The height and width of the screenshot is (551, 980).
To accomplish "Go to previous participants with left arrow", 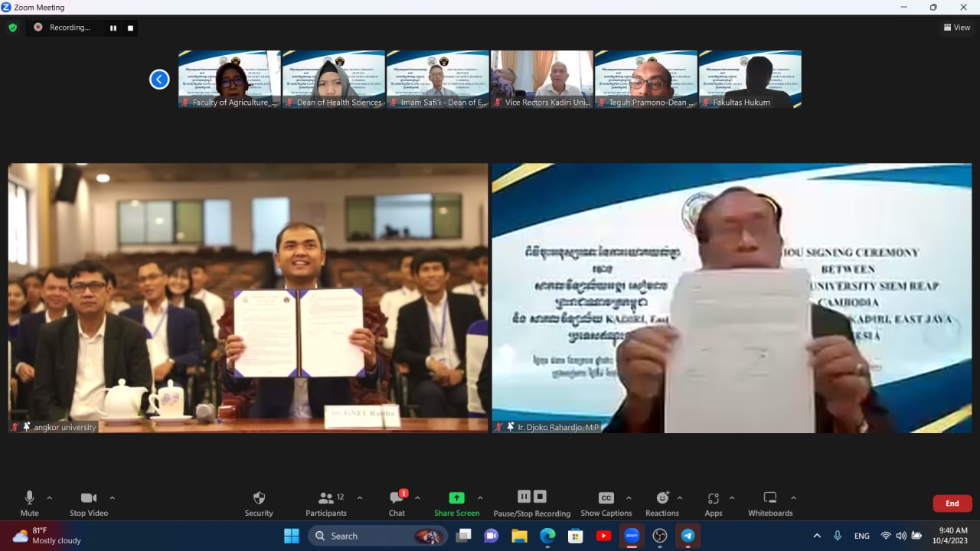I will (x=159, y=79).
